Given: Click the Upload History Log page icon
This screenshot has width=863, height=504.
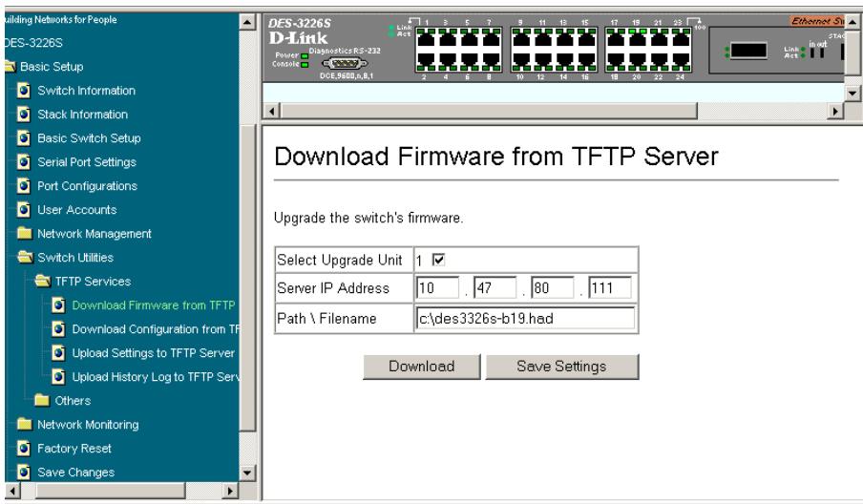Looking at the screenshot, I should point(58,376).
